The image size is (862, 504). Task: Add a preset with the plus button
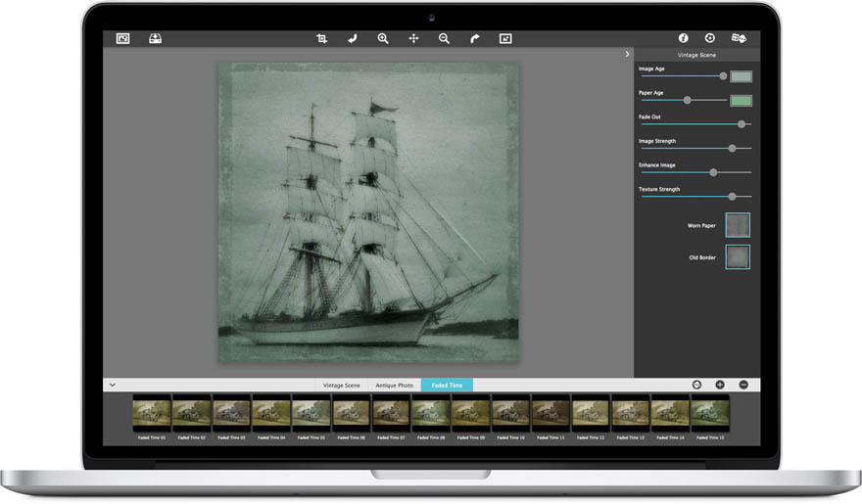click(x=720, y=386)
